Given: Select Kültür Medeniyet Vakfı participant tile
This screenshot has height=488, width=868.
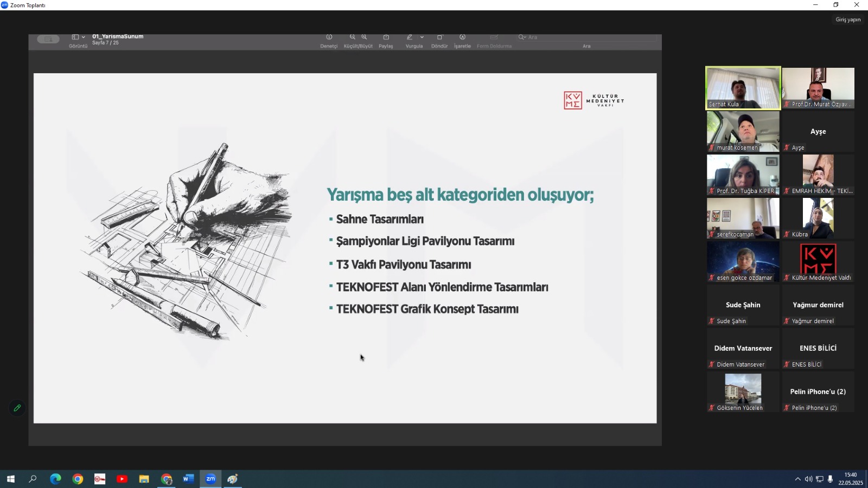Looking at the screenshot, I should point(818,261).
